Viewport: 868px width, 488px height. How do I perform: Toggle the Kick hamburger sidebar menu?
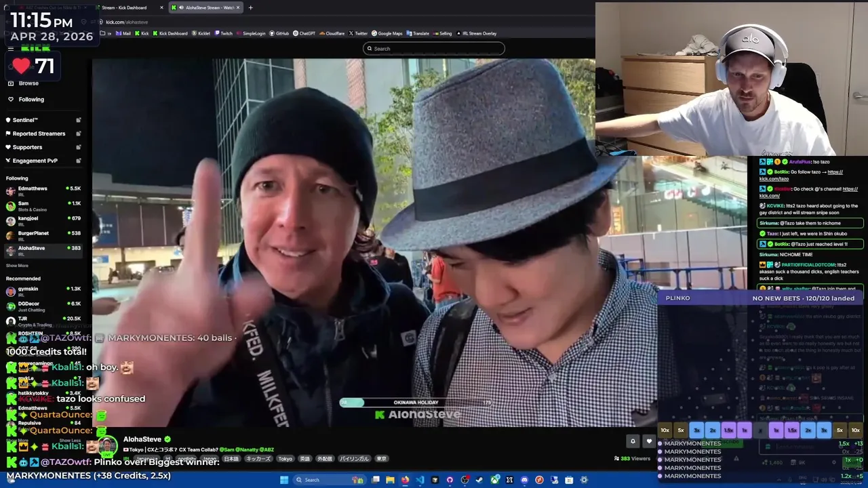pyautogui.click(x=10, y=48)
